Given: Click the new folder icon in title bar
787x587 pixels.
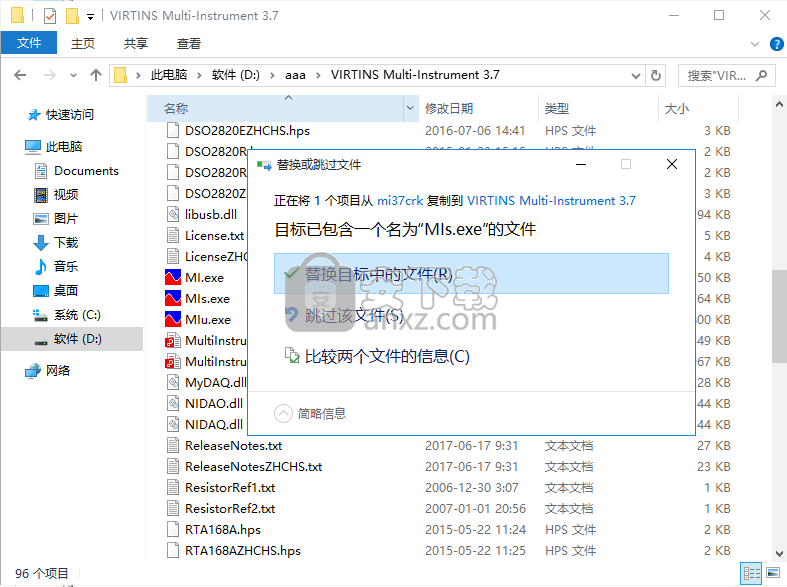Looking at the screenshot, I should click(x=72, y=16).
